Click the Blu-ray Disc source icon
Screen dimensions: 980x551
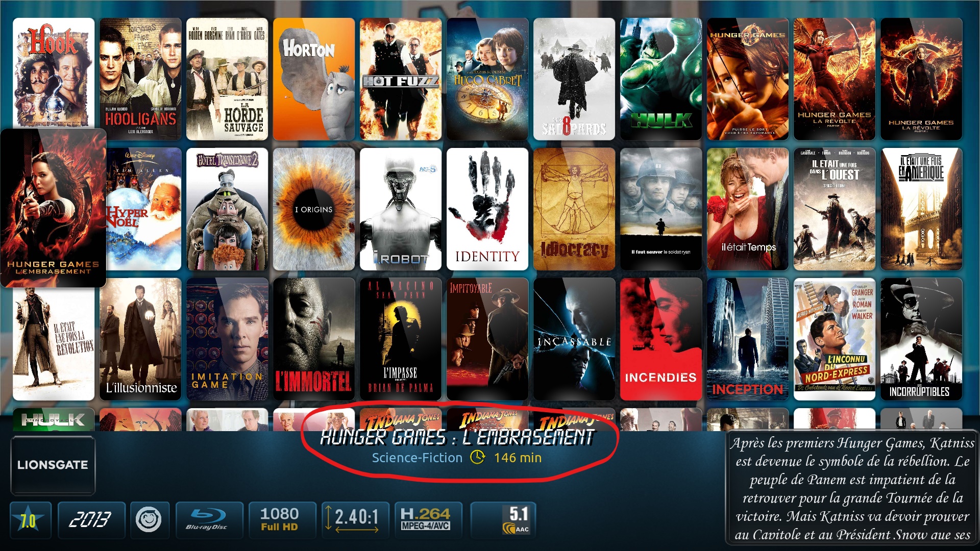(209, 520)
